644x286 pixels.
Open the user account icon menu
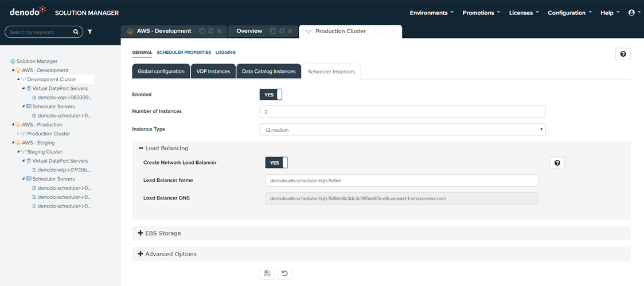(631, 13)
